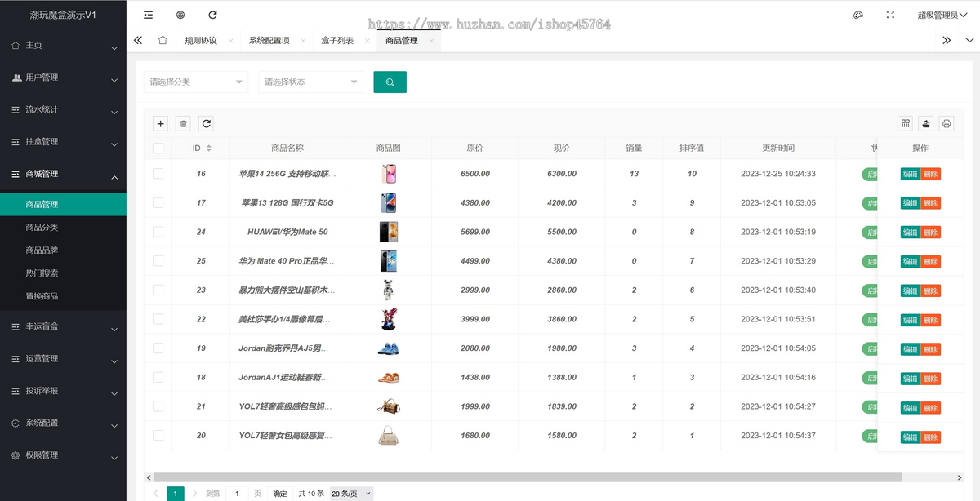The width and height of the screenshot is (980, 501).
Task: Click the green search button
Action: tap(390, 82)
